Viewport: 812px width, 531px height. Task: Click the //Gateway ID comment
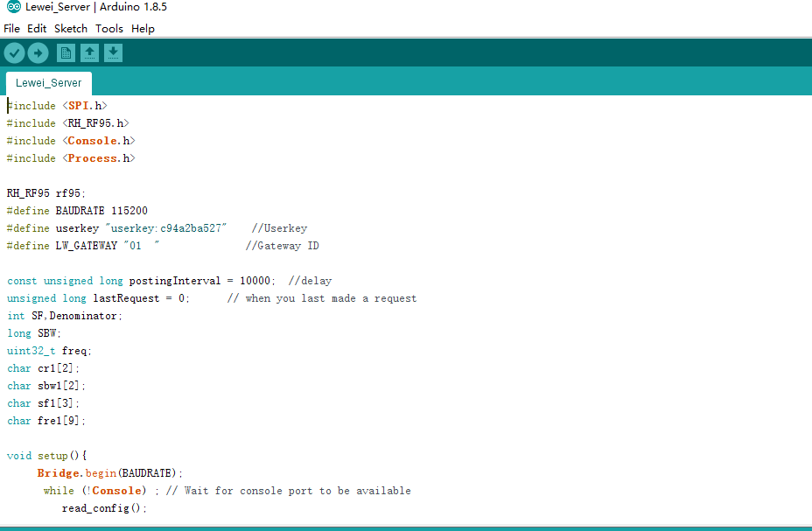point(283,246)
